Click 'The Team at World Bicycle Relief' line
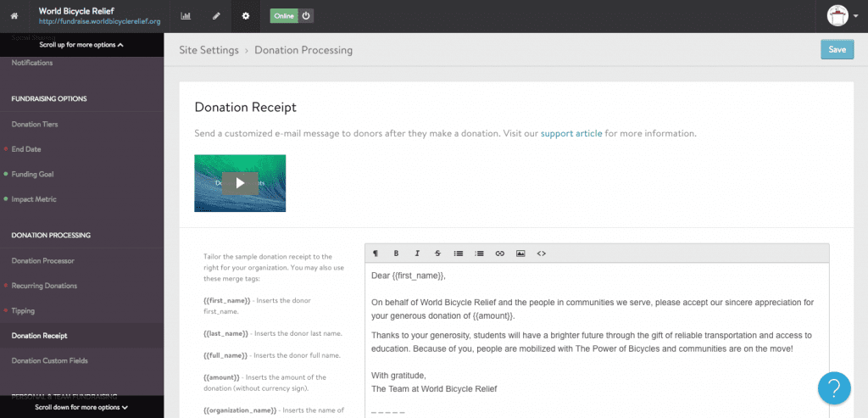This screenshot has width=868, height=418. coord(434,388)
